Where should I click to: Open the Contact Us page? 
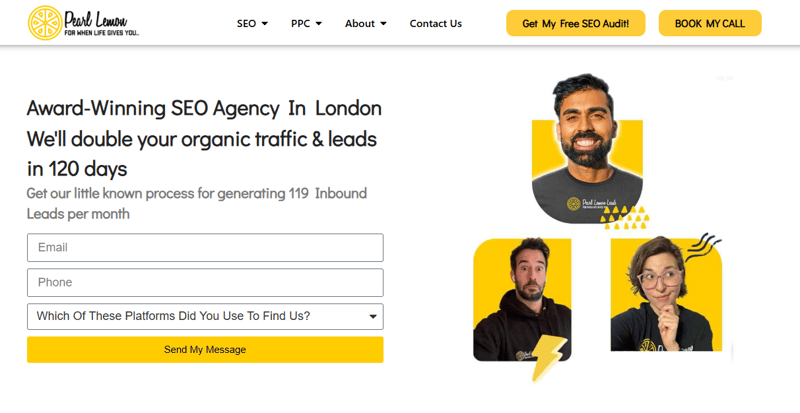point(435,23)
